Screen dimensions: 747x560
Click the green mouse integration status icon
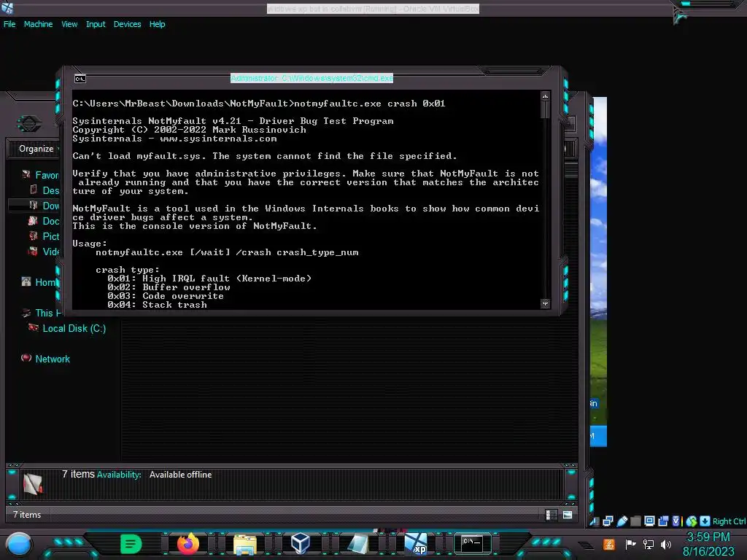692,521
